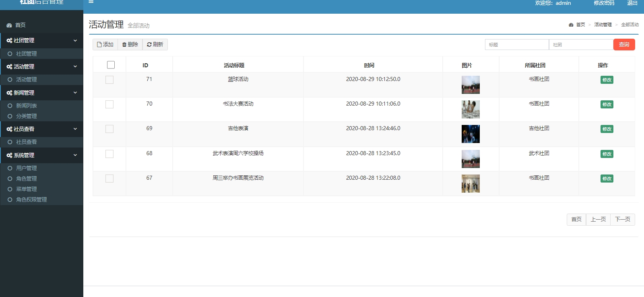The height and width of the screenshot is (297, 644).
Task: Click the 添加 button
Action: (x=105, y=44)
